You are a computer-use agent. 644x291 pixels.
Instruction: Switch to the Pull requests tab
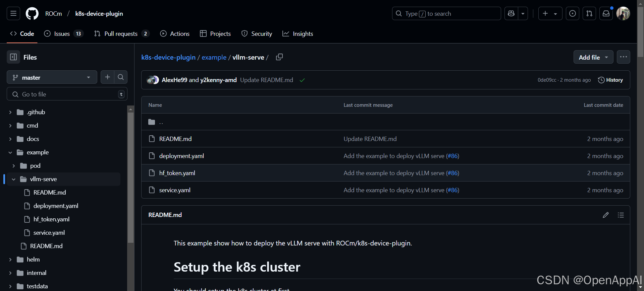121,33
